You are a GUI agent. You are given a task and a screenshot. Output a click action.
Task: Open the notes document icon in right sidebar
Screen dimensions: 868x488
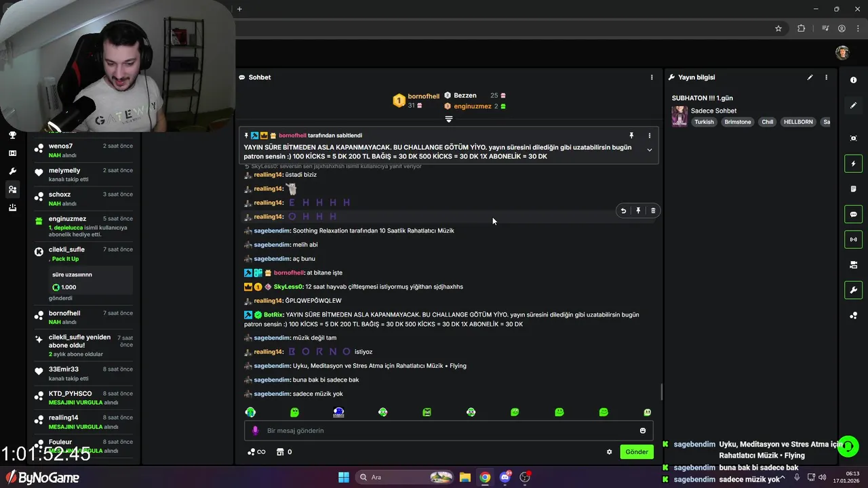[853, 188]
